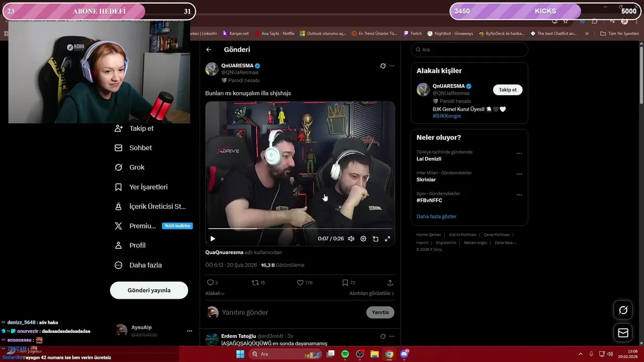Image resolution: width=644 pixels, height=362 pixels.
Task: Open Yer İşaretleri in sidebar
Action: click(x=141, y=187)
